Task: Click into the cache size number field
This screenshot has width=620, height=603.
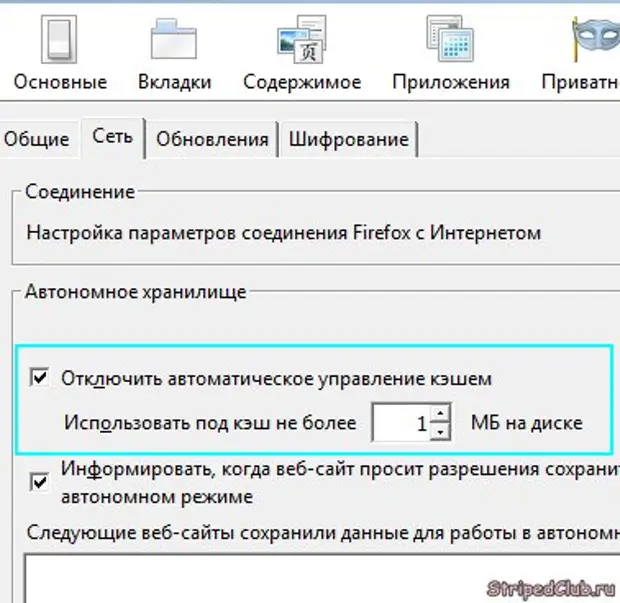Action: tap(400, 423)
